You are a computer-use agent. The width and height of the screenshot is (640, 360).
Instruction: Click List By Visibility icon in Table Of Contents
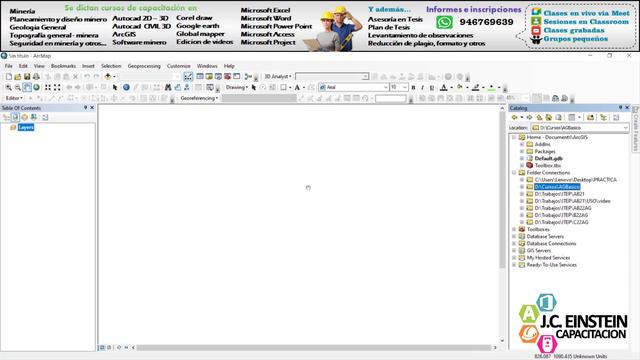point(24,118)
